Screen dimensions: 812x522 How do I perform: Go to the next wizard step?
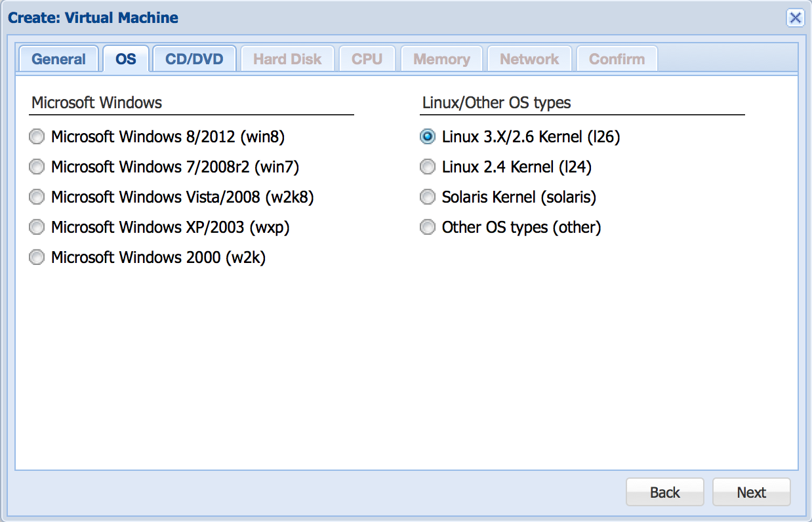click(751, 492)
